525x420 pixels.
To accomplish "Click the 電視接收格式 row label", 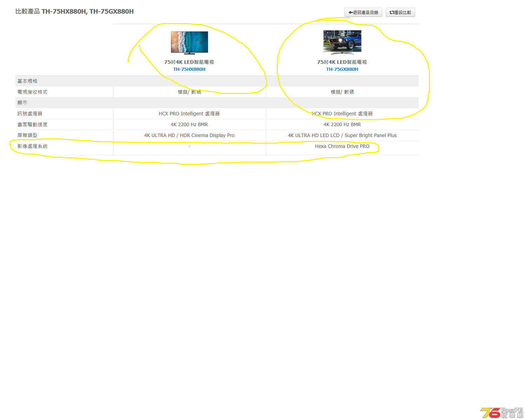I will [32, 92].
